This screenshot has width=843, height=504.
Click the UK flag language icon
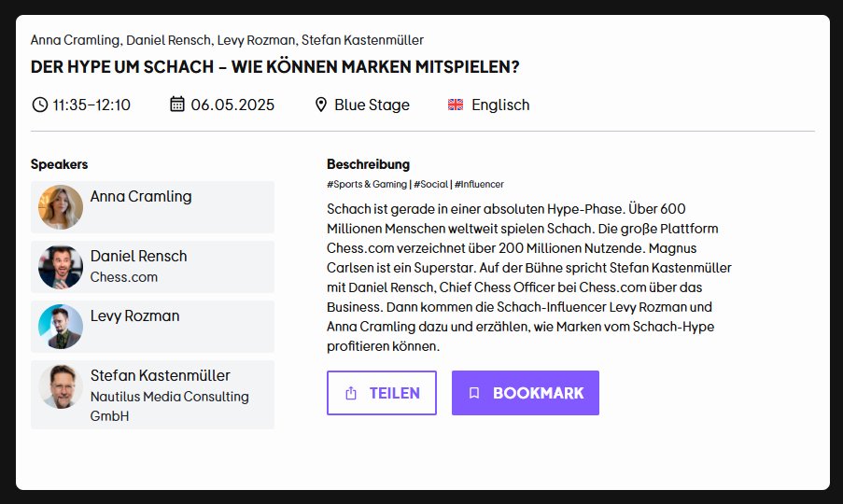pos(456,105)
